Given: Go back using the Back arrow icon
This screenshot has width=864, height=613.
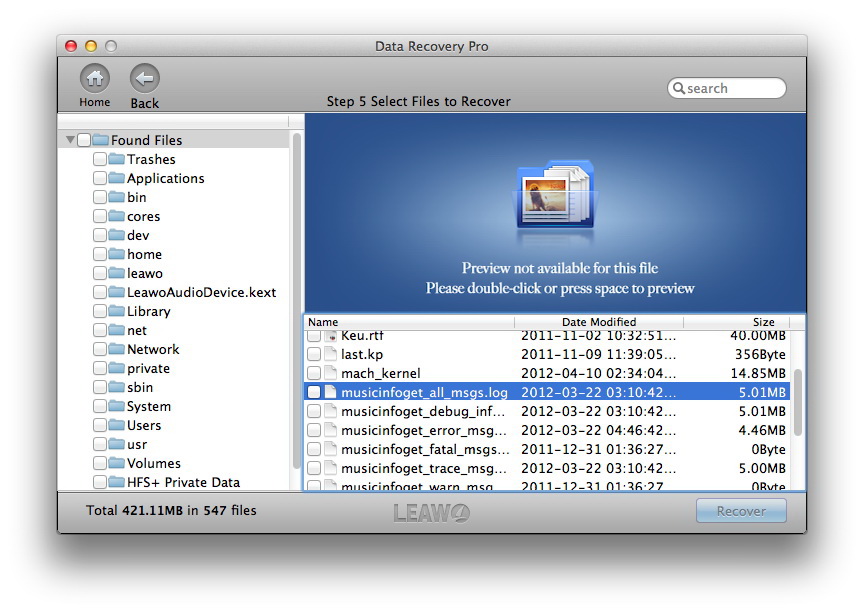Looking at the screenshot, I should (x=144, y=78).
